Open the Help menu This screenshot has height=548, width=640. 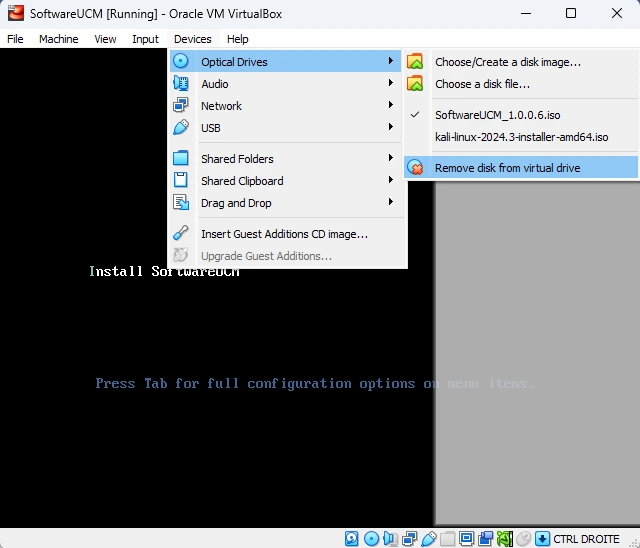(238, 39)
